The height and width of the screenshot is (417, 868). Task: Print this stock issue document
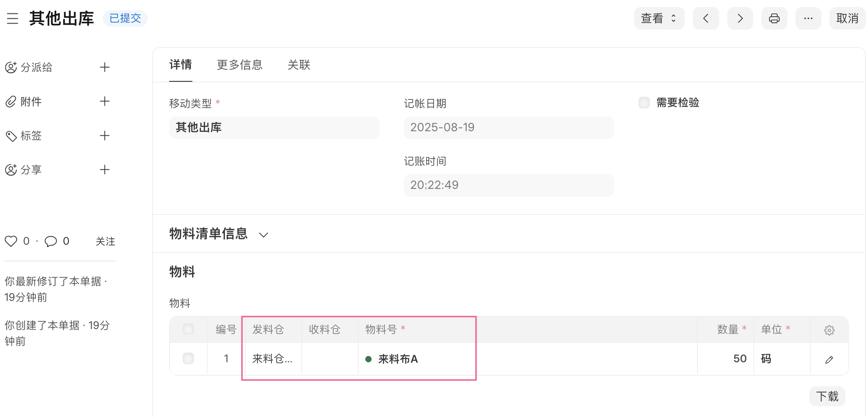(774, 18)
